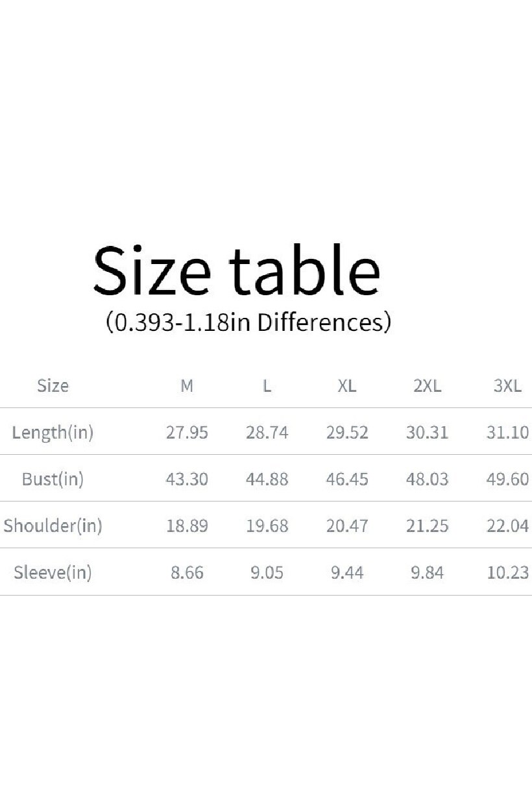
Task: Click the "Length(in)" row label
Action: (x=53, y=433)
